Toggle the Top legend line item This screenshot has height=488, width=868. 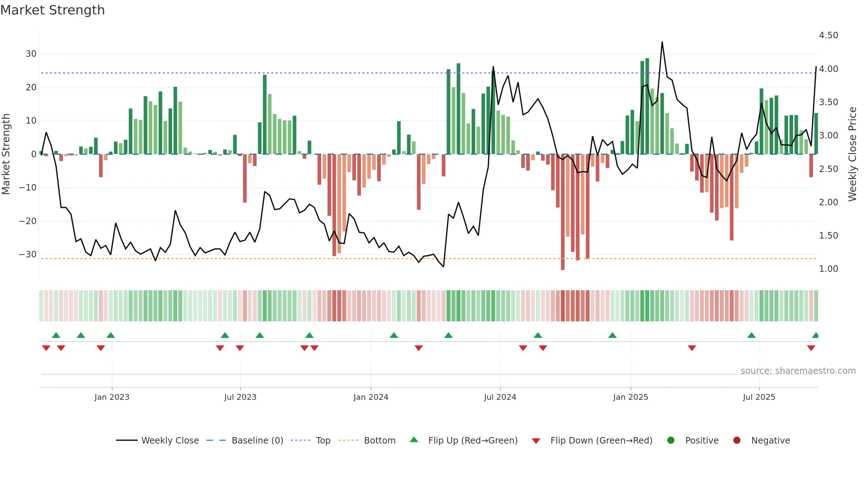coord(311,440)
